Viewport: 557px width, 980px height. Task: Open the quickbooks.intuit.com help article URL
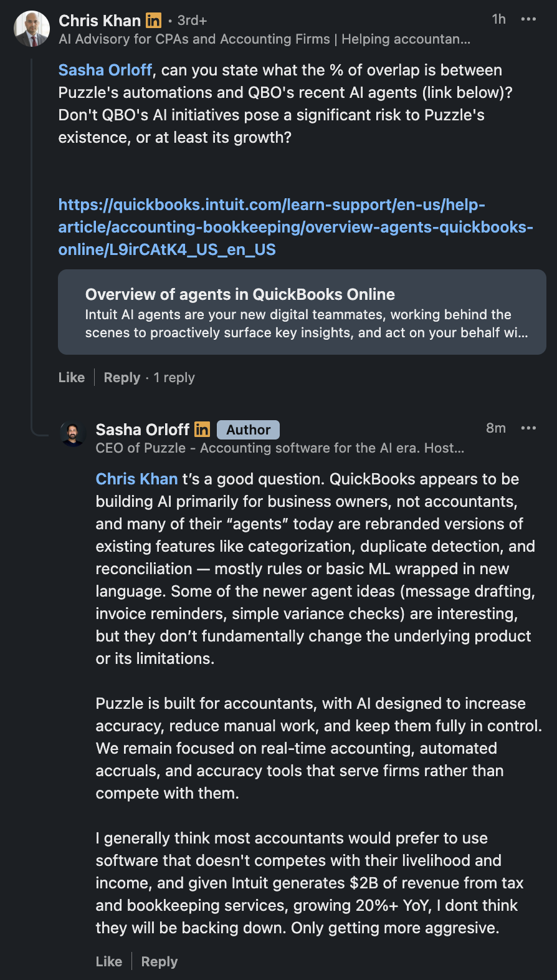click(x=295, y=227)
